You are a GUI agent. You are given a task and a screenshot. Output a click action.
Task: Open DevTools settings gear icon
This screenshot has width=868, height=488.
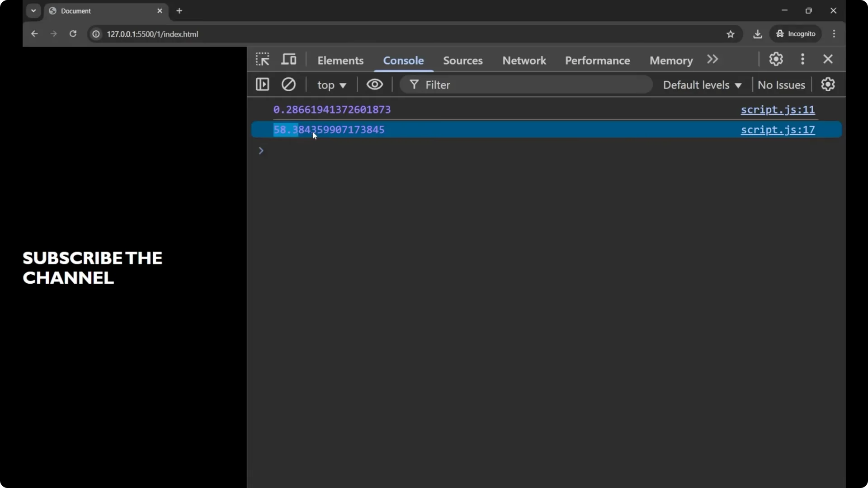point(776,59)
